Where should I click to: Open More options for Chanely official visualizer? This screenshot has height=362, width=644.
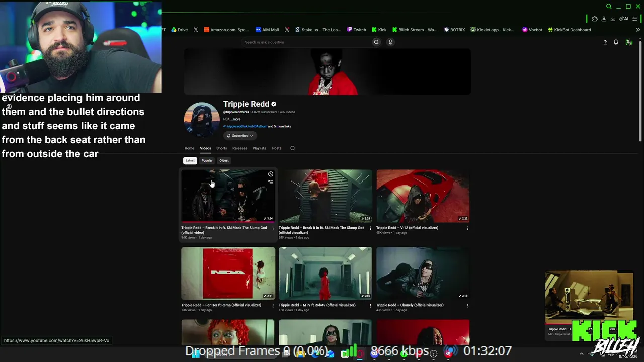tap(467, 306)
